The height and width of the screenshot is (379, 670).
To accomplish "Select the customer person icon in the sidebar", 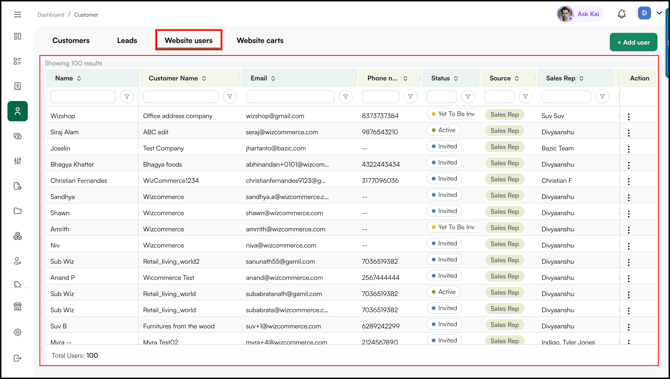I will [x=18, y=111].
